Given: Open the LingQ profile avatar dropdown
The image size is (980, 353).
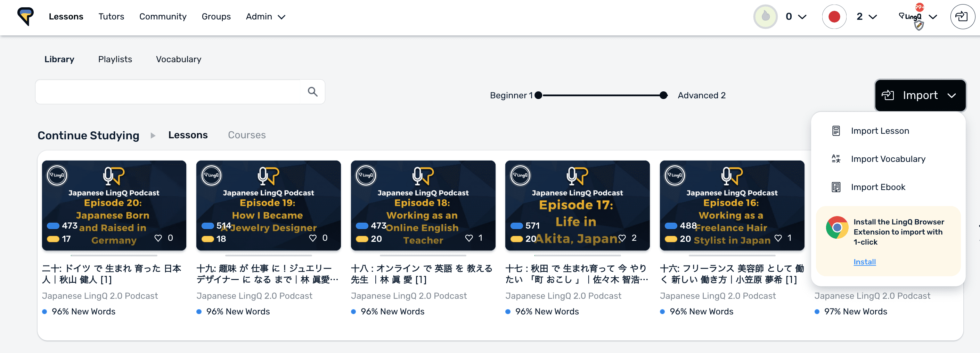Looking at the screenshot, I should (x=917, y=17).
